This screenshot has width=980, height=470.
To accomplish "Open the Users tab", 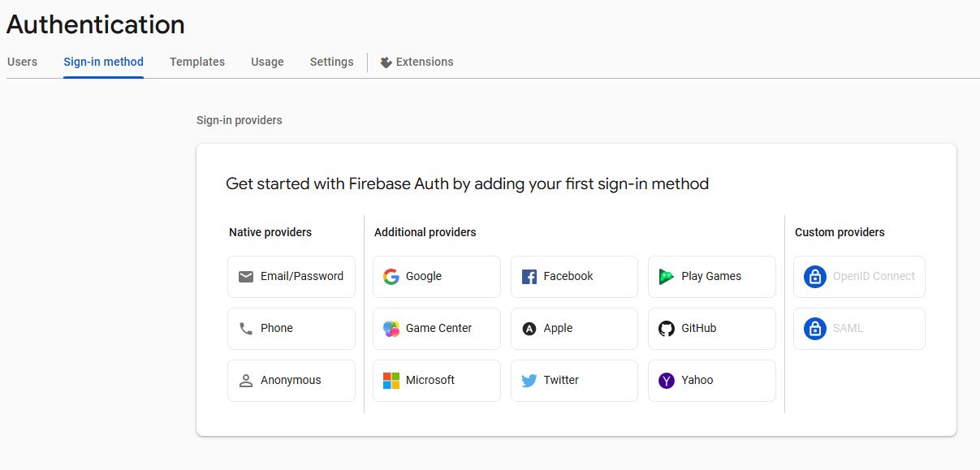I will coord(22,62).
